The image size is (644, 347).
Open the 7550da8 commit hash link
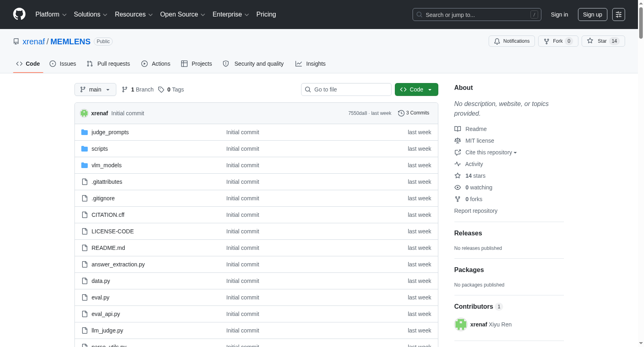point(358,113)
